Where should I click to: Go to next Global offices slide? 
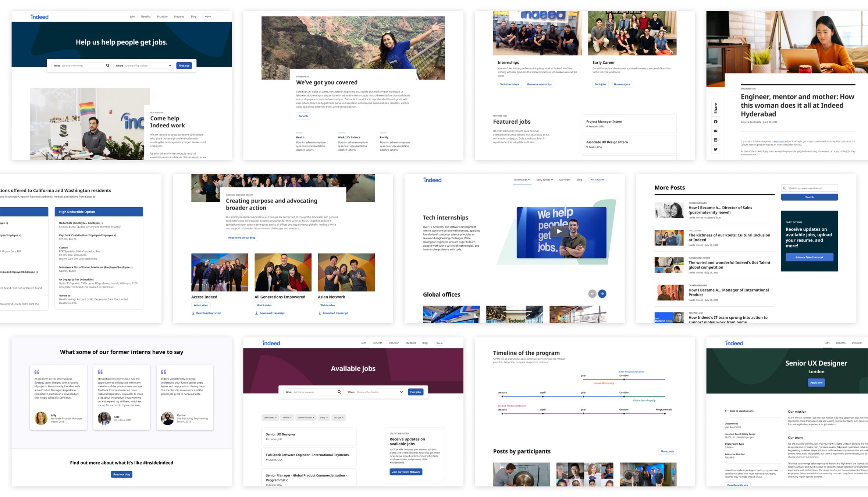click(x=602, y=294)
